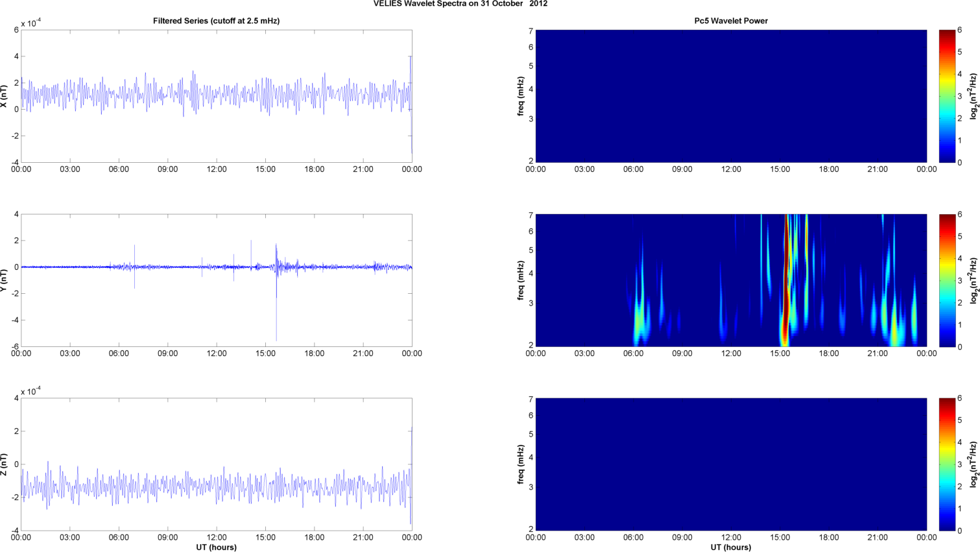The height and width of the screenshot is (552, 980).
Task: Click the '21:00' tick under the Y spectrogram
Action: [878, 354]
